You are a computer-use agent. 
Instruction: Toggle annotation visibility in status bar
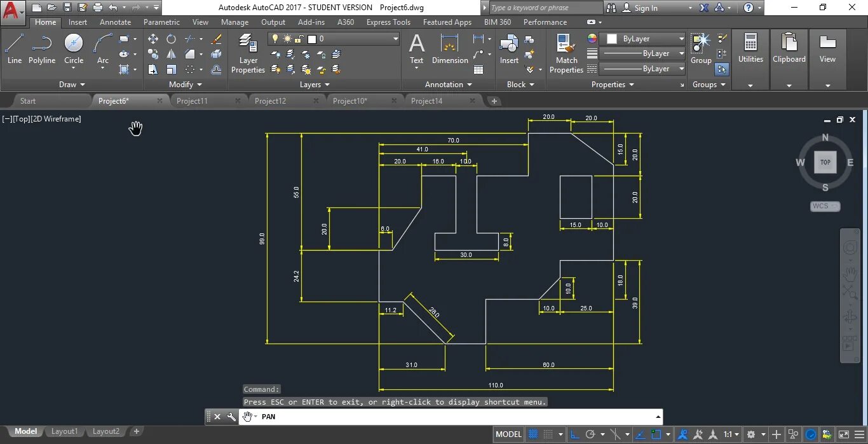(683, 434)
